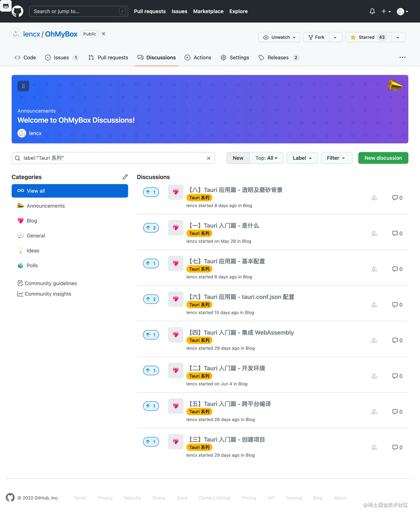
Task: Upvote 【四】 集成 WebAssembly discussion
Action: click(x=151, y=335)
